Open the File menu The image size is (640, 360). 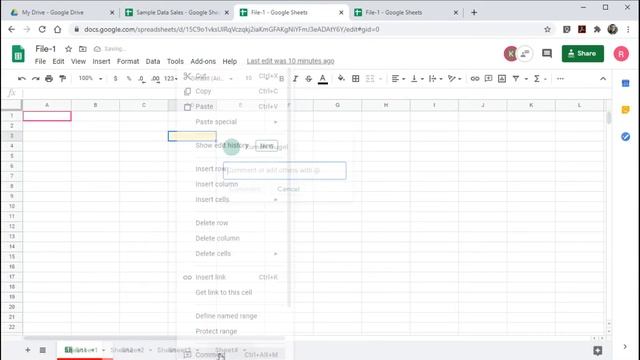click(x=40, y=61)
